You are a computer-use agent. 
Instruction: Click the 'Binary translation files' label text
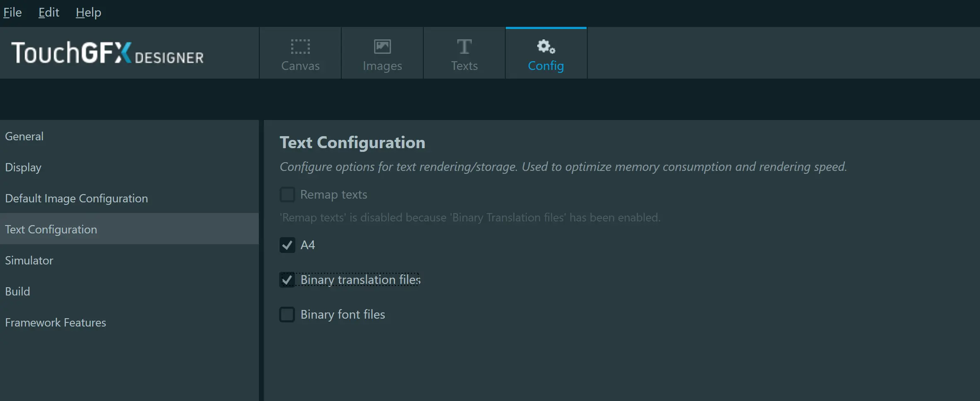pyautogui.click(x=360, y=280)
